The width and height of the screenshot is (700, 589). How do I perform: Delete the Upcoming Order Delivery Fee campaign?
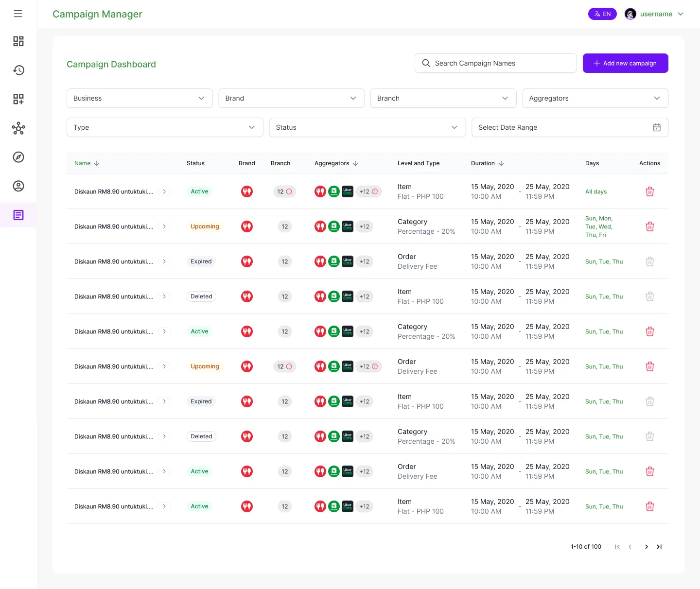[x=650, y=366]
